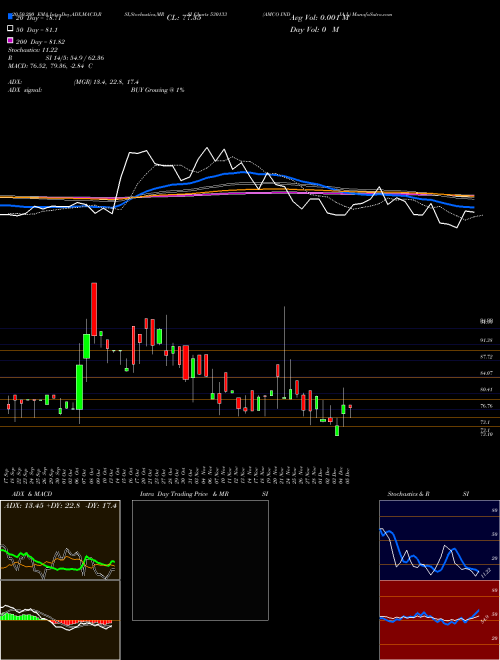Click the 'Avg Vol: 0.001 M' label
500x660 pixels.
[319, 18]
